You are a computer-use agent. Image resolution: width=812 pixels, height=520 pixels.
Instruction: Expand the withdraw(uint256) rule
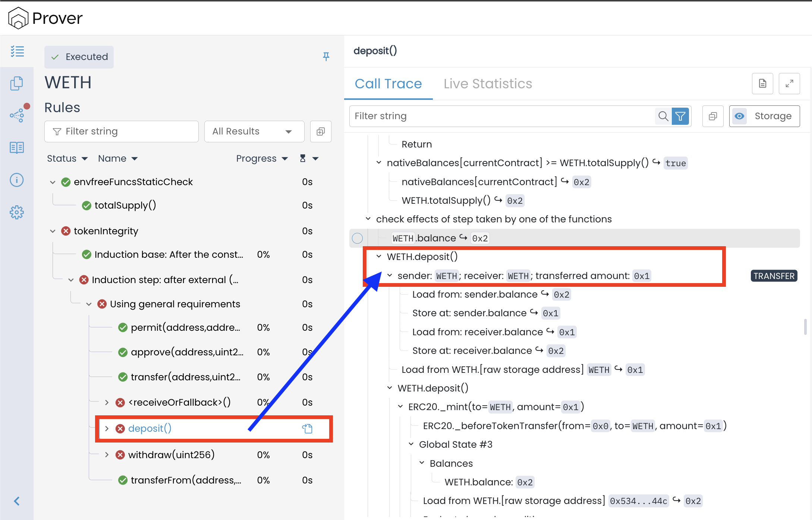(107, 455)
